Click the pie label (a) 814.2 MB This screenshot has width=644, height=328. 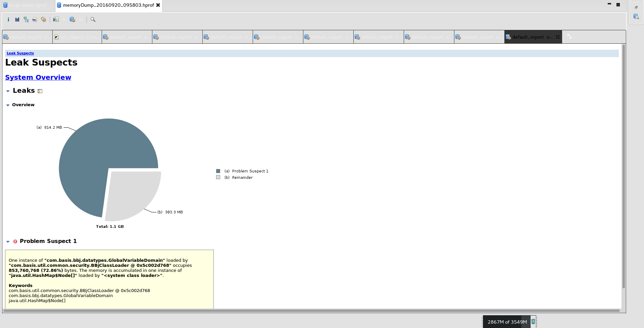tap(49, 127)
